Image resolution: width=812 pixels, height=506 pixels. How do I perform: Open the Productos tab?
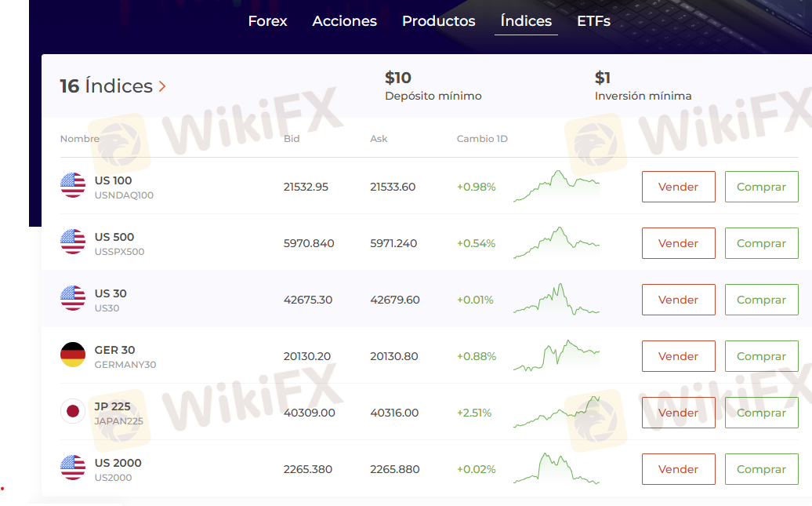[438, 21]
